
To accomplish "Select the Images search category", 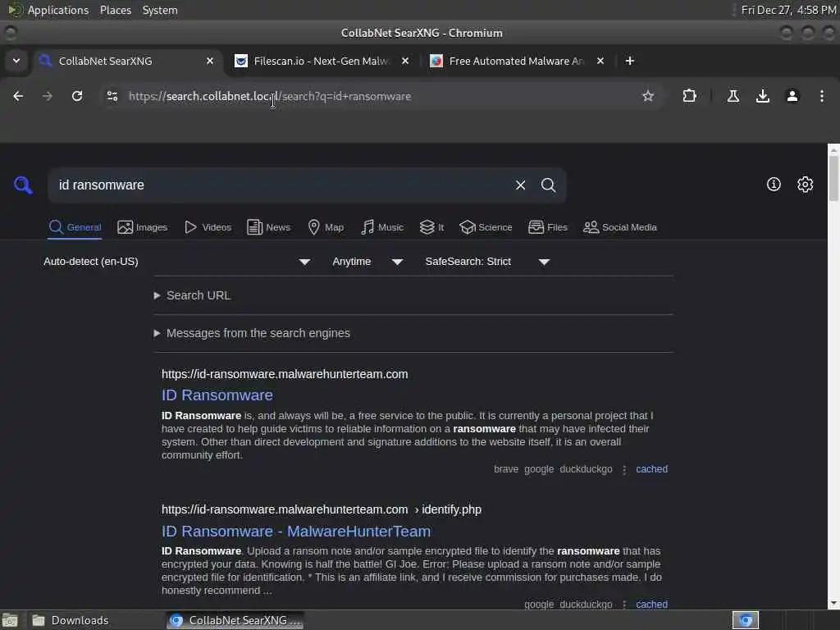I will click(143, 227).
